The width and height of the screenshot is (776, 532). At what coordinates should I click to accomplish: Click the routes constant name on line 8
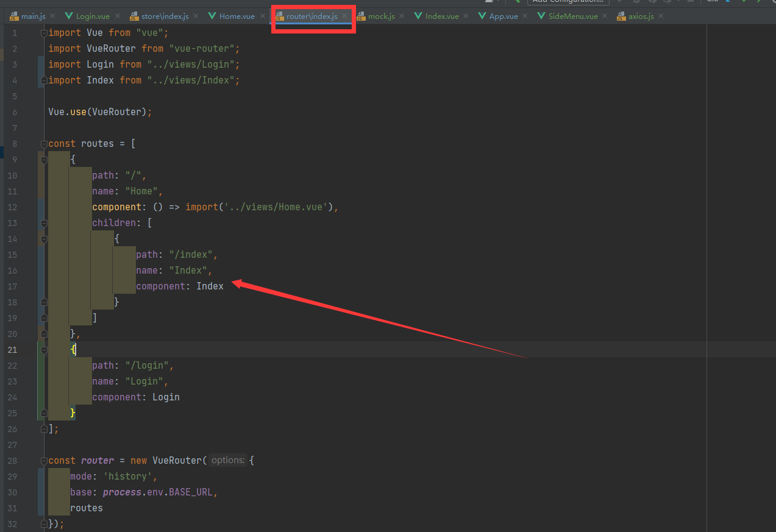point(98,144)
